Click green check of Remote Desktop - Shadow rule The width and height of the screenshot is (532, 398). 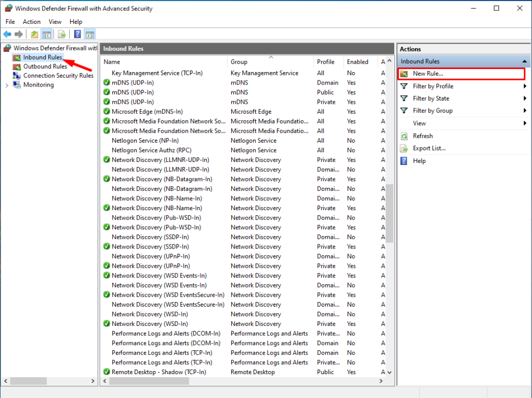[x=107, y=372]
